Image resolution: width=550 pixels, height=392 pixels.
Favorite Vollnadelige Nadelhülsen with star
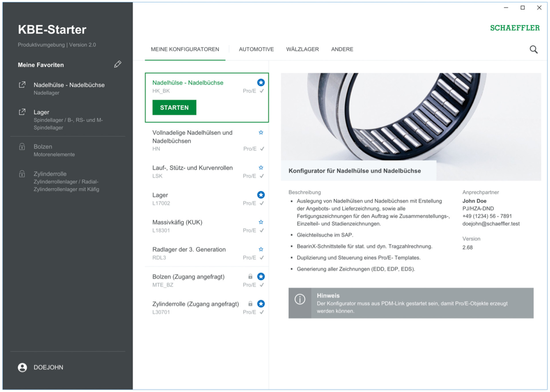click(x=261, y=132)
